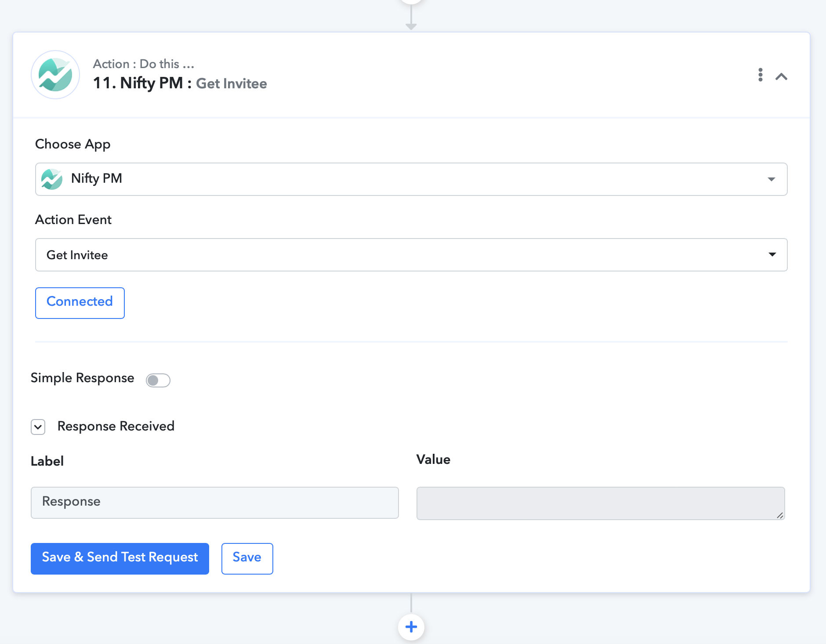Click Save & Send Test Request button
The image size is (826, 644).
click(120, 558)
